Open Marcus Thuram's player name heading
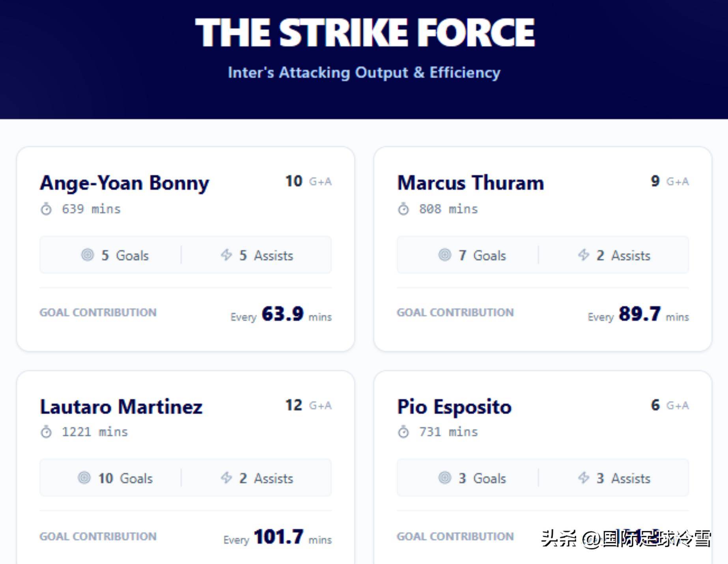 [470, 183]
